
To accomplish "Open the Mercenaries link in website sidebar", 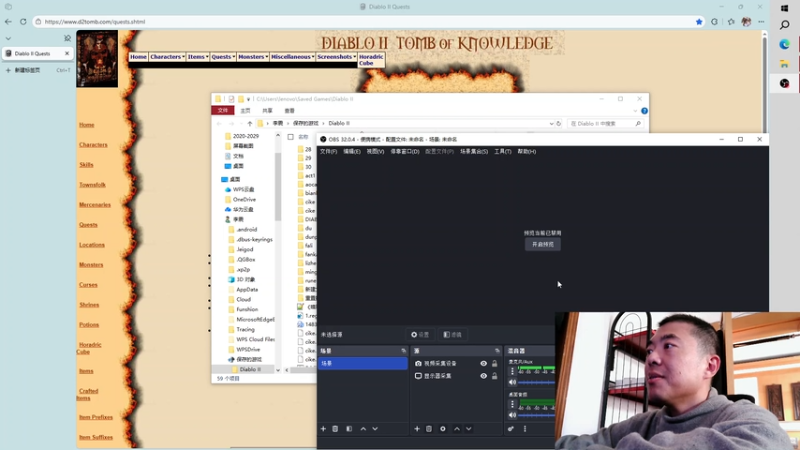I will pos(95,205).
